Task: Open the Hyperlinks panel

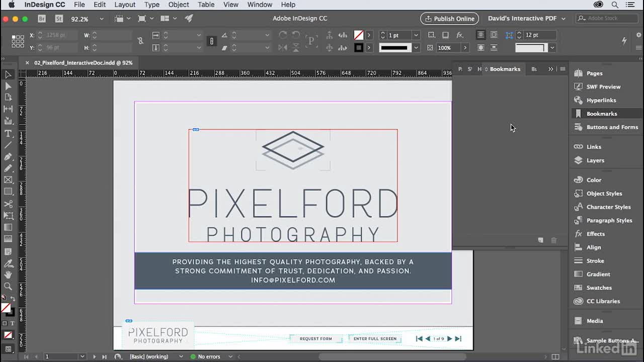Action: click(601, 101)
